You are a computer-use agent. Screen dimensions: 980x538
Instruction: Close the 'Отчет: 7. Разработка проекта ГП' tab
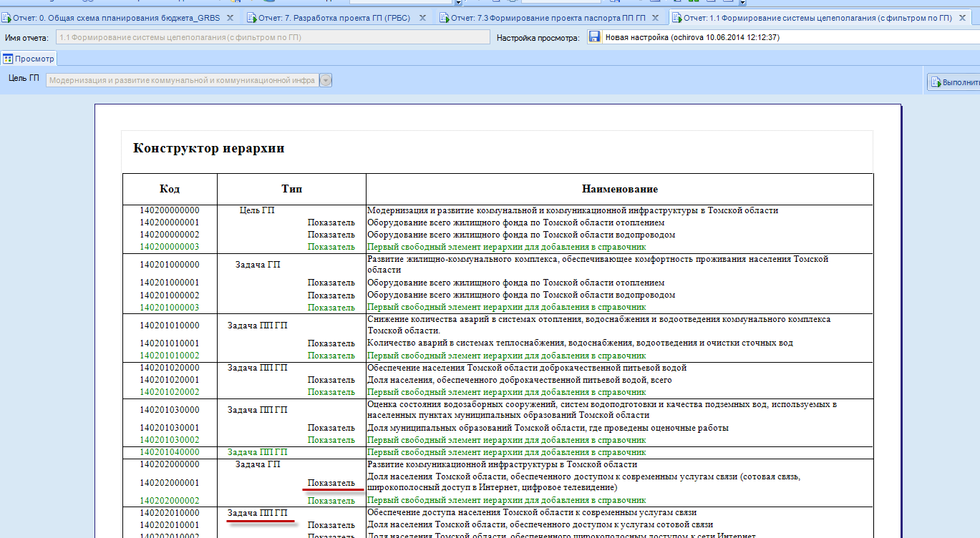[x=422, y=17]
